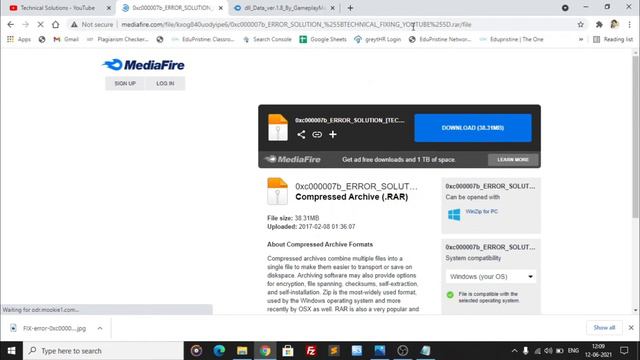Switch to the dll_Data_ver tab
This screenshot has height=360, width=640.
280,8
